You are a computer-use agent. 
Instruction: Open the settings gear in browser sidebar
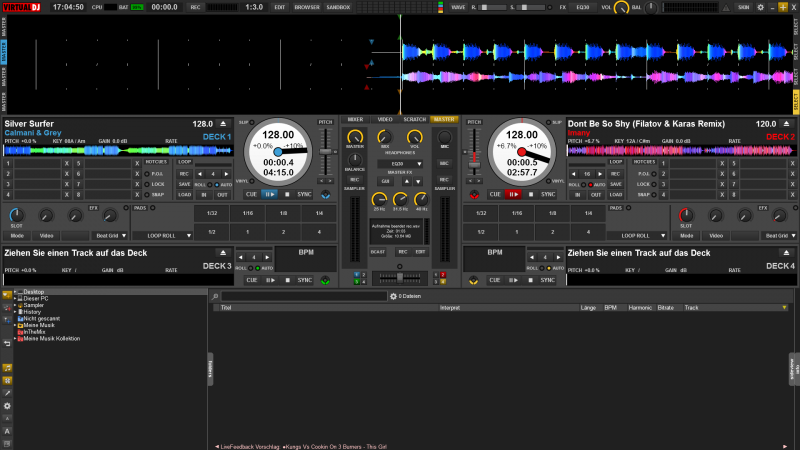(7, 406)
